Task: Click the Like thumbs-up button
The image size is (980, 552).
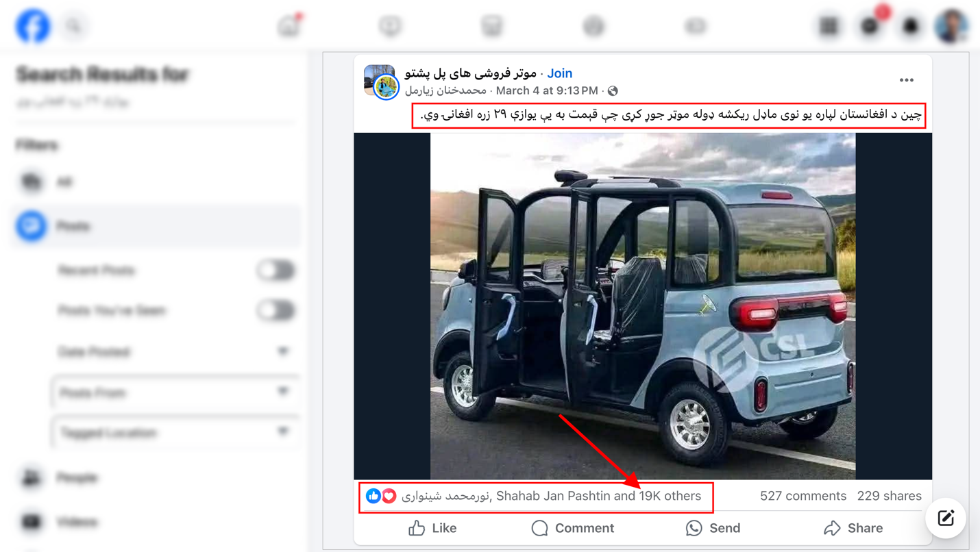Action: (432, 528)
